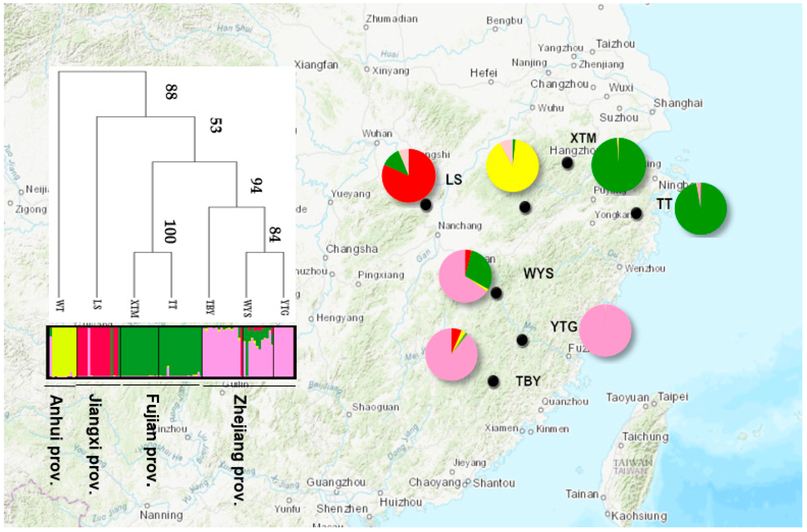Click the black dot beside TBY label
This screenshot has width=807, height=532.
[493, 381]
